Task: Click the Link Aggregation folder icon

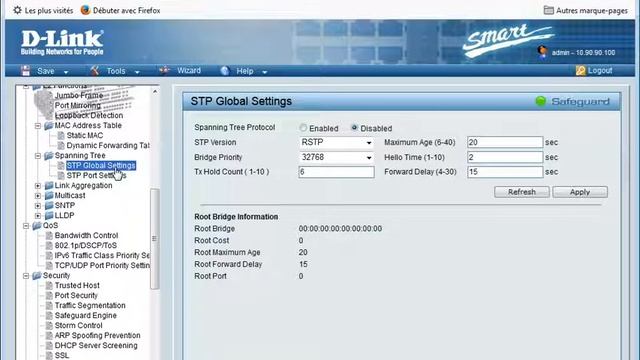Action: 49,185
